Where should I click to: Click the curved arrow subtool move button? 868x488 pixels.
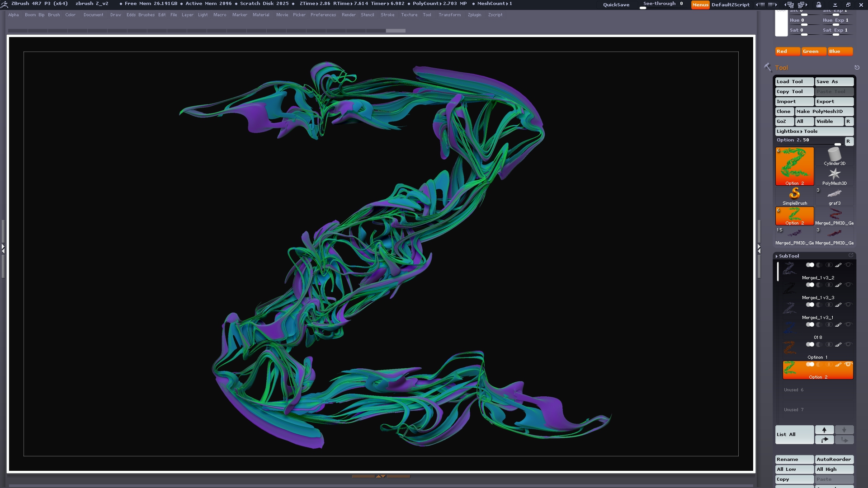[824, 440]
